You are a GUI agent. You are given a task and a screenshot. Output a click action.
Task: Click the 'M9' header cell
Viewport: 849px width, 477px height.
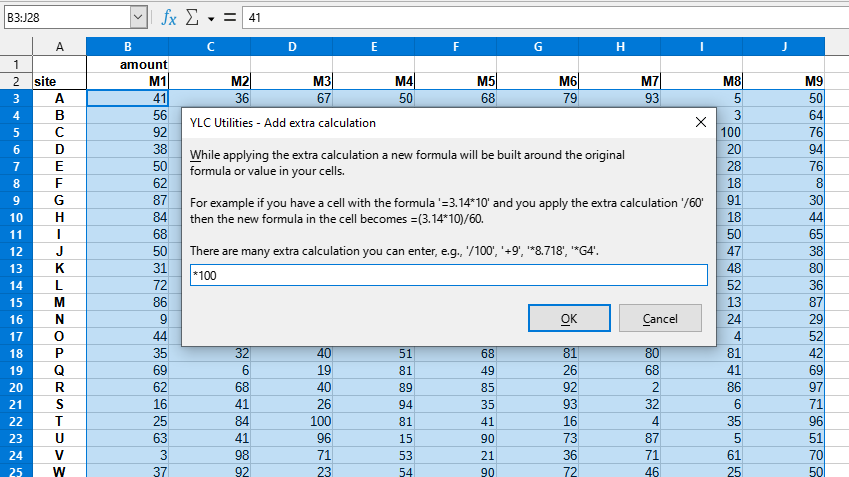coord(784,81)
